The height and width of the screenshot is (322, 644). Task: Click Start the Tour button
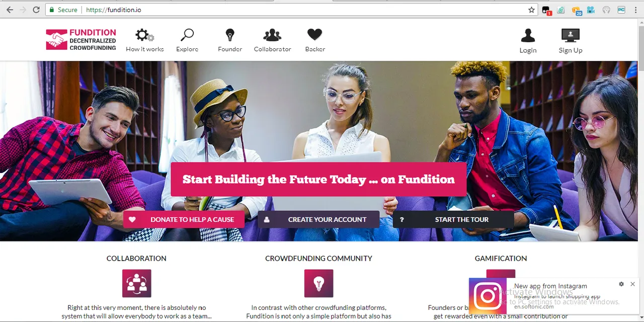click(453, 219)
